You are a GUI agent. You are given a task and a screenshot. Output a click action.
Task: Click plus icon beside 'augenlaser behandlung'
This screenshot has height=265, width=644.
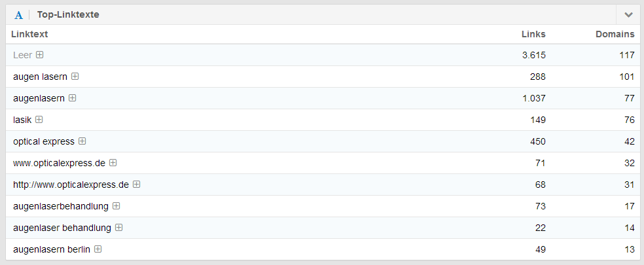[119, 228]
